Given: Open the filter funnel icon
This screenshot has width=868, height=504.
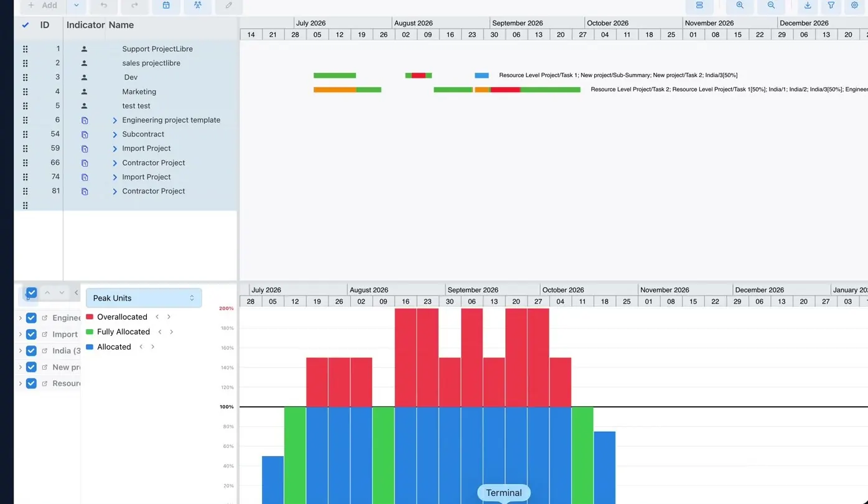Looking at the screenshot, I should 831,5.
